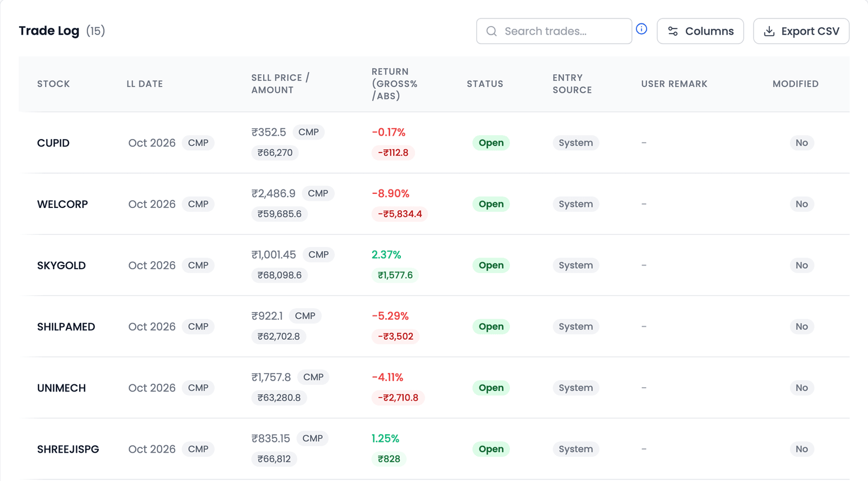Select the SHREEJISPG stock name

[68, 450]
